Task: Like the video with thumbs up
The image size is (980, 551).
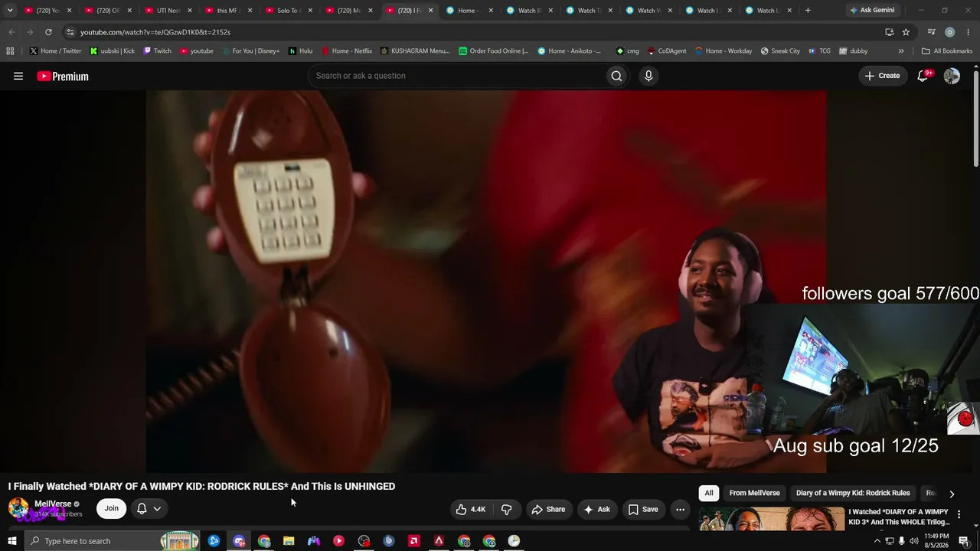Action: point(470,509)
